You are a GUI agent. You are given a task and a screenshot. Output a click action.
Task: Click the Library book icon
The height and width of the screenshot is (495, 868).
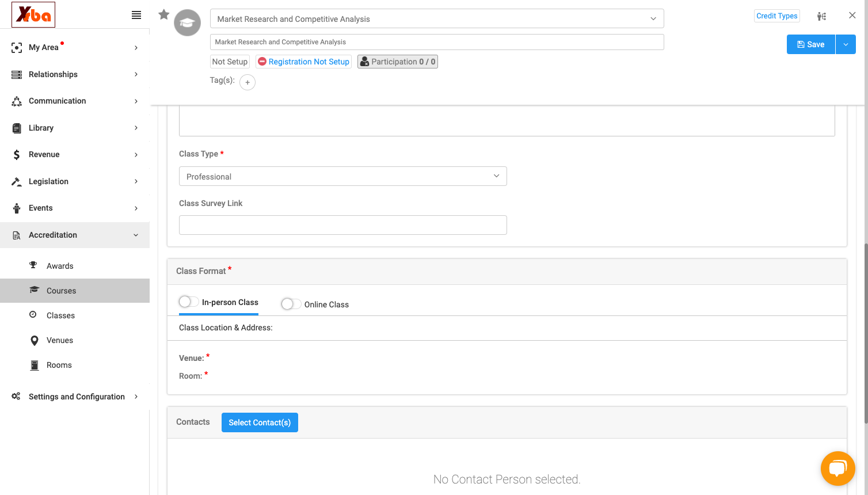(x=17, y=128)
